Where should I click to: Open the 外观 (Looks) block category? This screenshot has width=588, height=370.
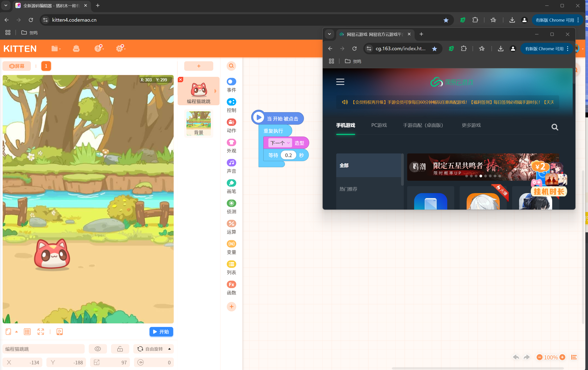click(231, 146)
